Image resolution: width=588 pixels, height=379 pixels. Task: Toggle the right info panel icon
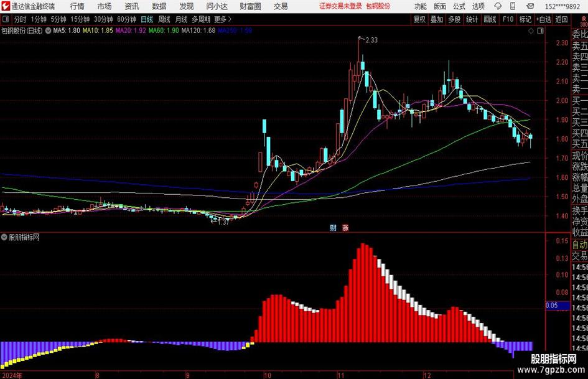pyautogui.click(x=540, y=31)
